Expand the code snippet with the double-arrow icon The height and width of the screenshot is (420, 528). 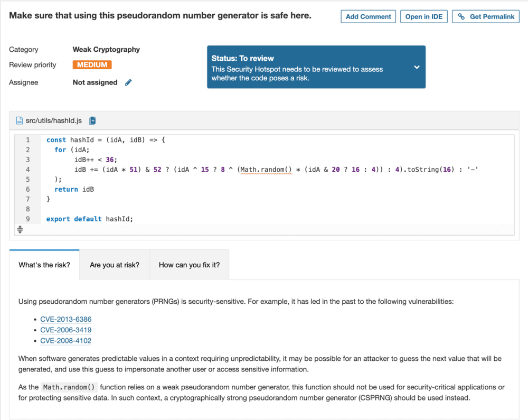point(20,229)
